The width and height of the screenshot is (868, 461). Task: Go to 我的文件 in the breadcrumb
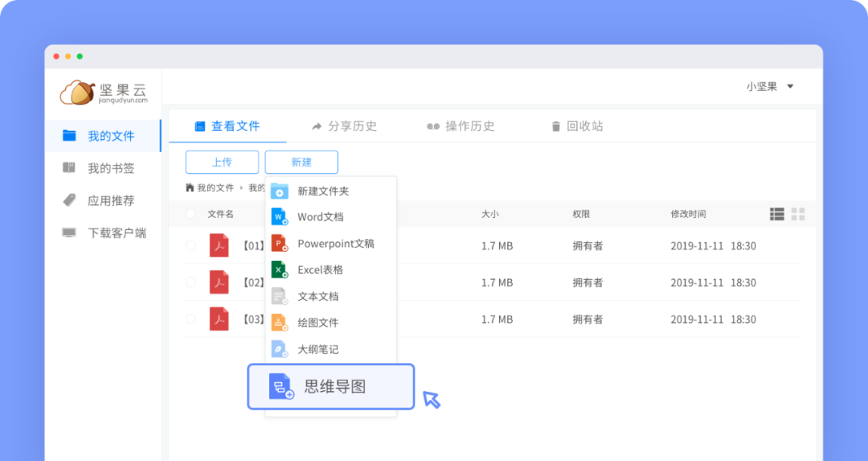(x=216, y=187)
